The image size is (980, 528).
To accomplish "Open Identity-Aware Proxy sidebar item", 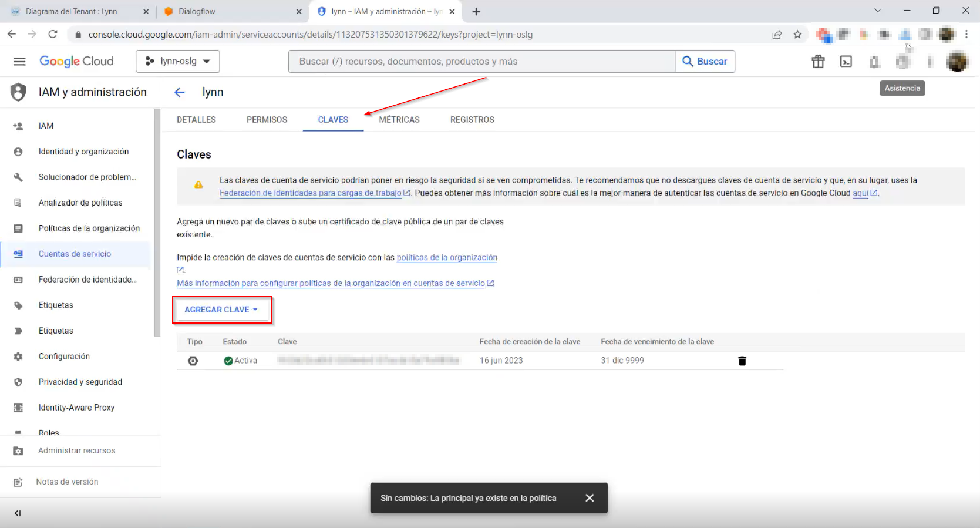I will (75, 408).
